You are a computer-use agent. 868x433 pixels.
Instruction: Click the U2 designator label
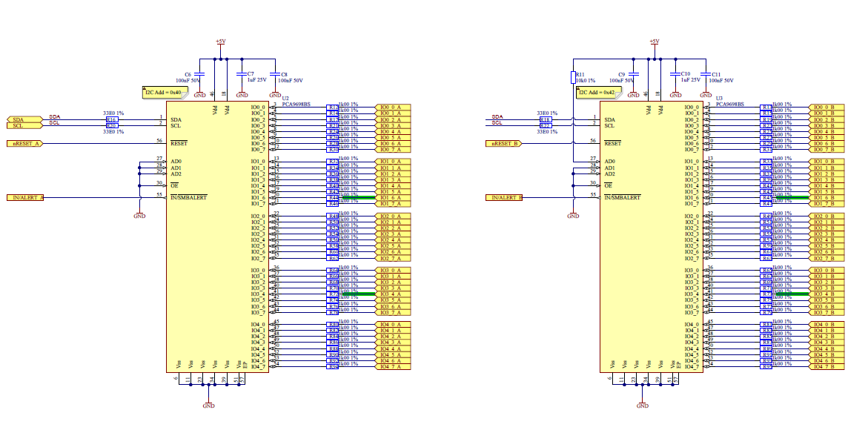285,98
